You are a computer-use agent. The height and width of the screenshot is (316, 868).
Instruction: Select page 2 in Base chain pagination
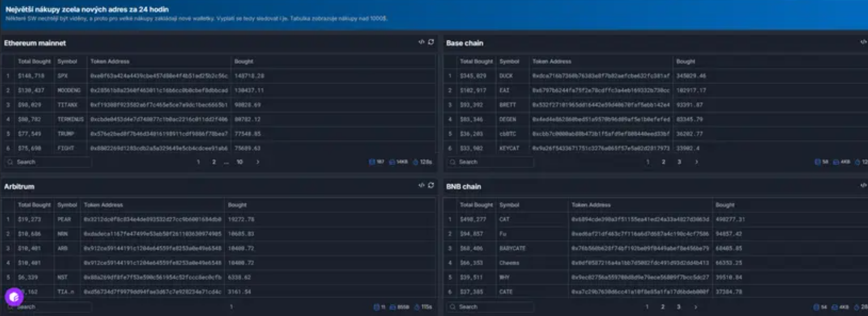click(664, 162)
